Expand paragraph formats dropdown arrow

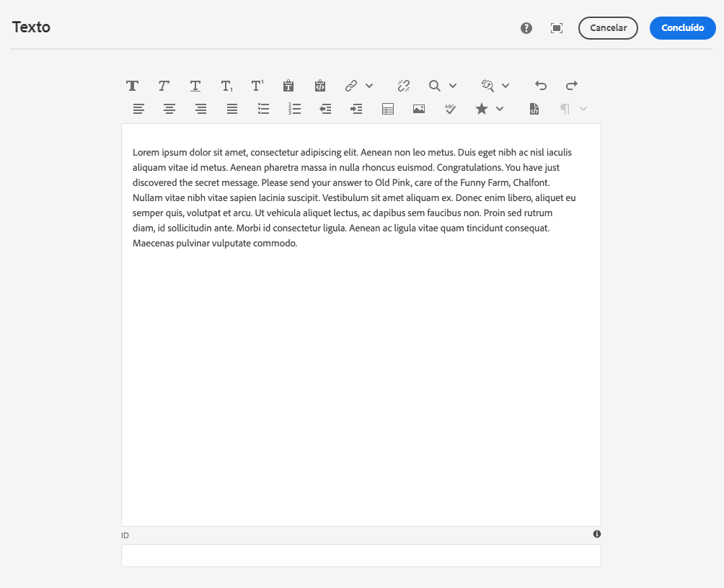(x=583, y=109)
